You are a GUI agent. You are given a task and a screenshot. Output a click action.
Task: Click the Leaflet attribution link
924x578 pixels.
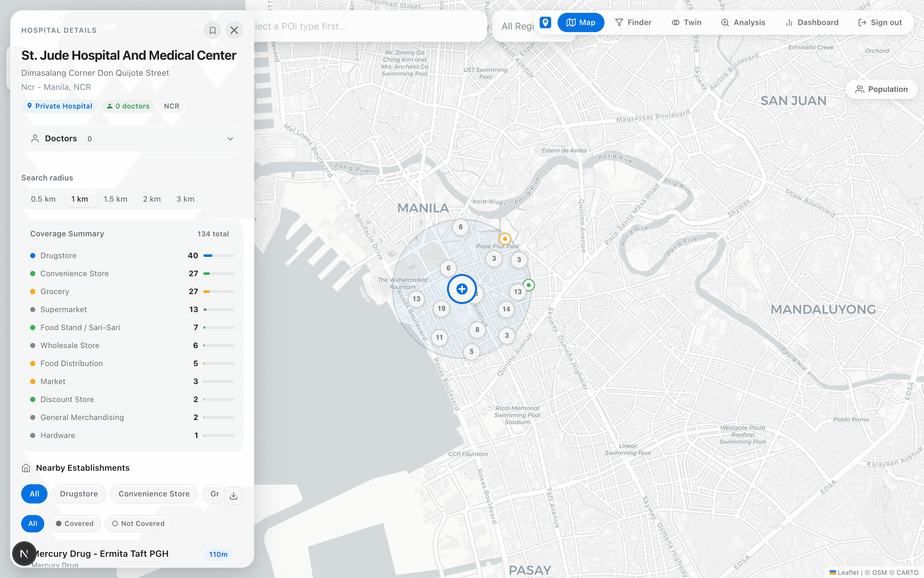point(844,573)
